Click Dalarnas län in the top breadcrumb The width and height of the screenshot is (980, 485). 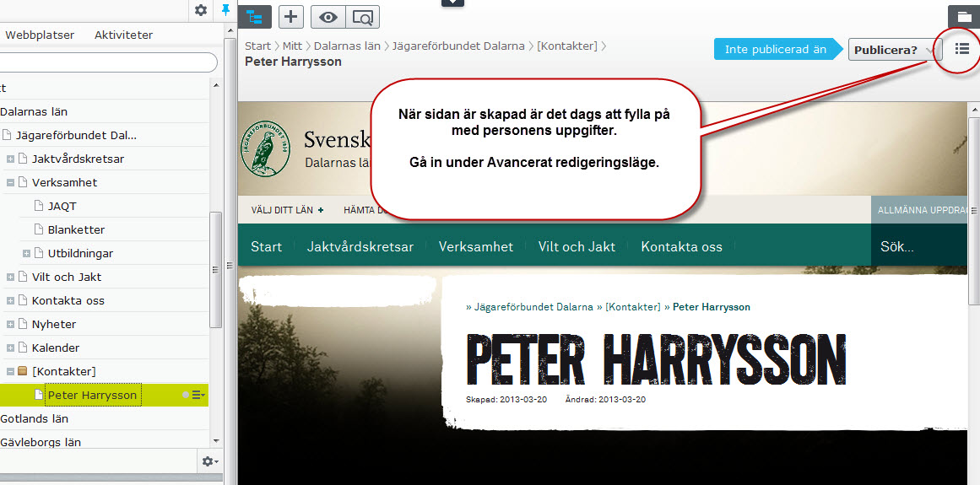(348, 46)
